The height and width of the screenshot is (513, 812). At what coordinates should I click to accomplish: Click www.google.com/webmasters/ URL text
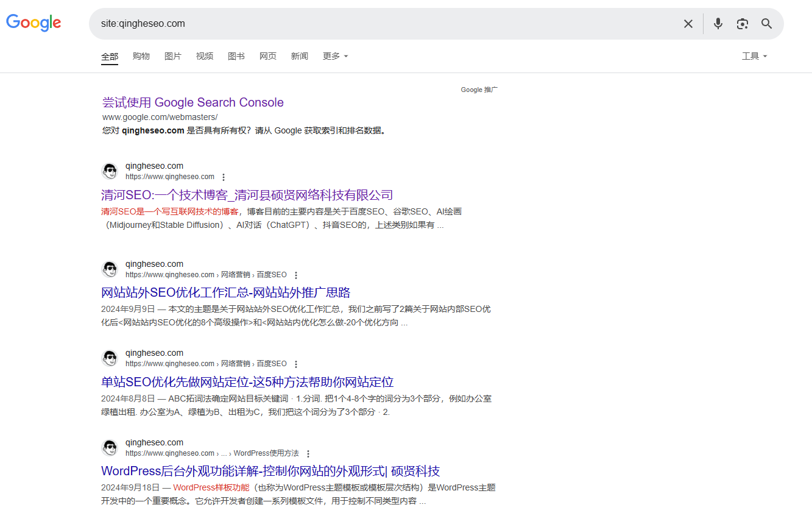point(160,117)
